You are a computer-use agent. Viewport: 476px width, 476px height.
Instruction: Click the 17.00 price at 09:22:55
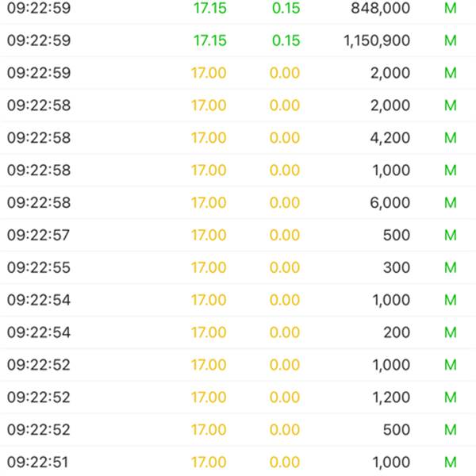tap(209, 268)
